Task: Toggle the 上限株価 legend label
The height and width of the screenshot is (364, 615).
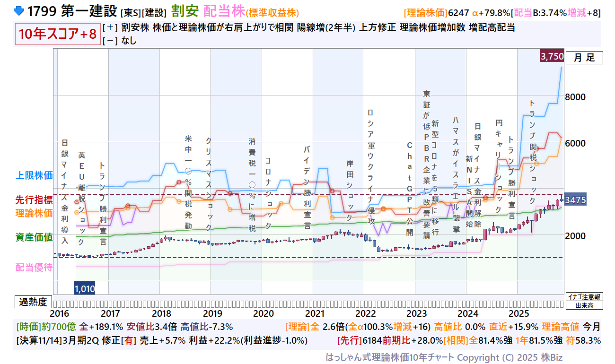Action: coord(34,176)
